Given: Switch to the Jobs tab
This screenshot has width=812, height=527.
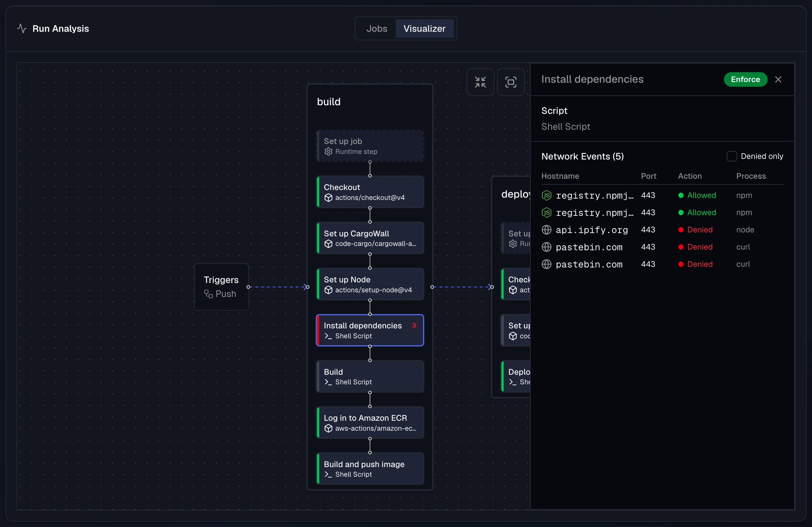Looking at the screenshot, I should coord(377,29).
